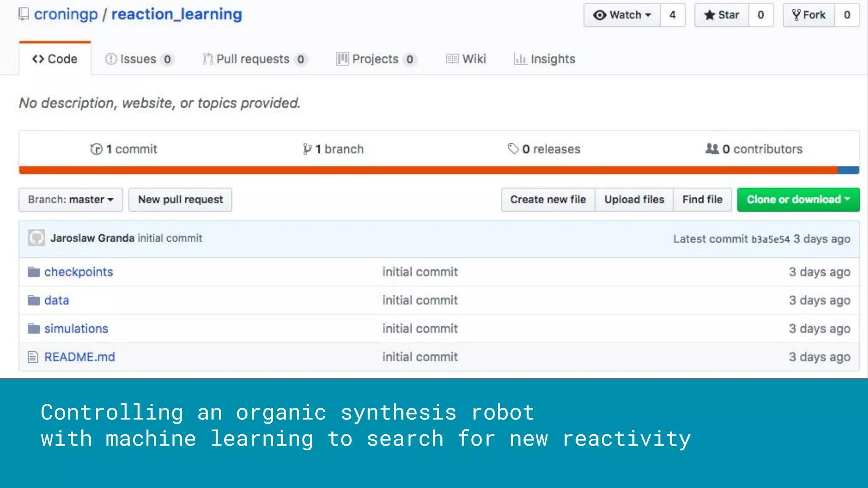This screenshot has width=868, height=488.
Task: Click the Upload files button
Action: [634, 200]
